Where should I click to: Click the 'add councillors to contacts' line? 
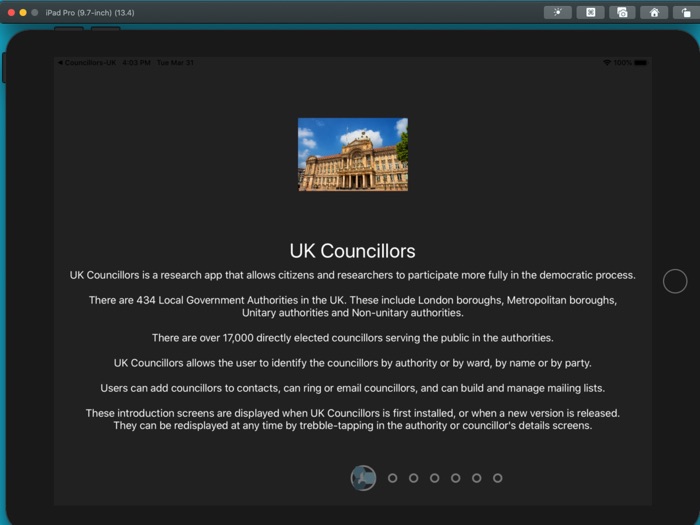(353, 388)
